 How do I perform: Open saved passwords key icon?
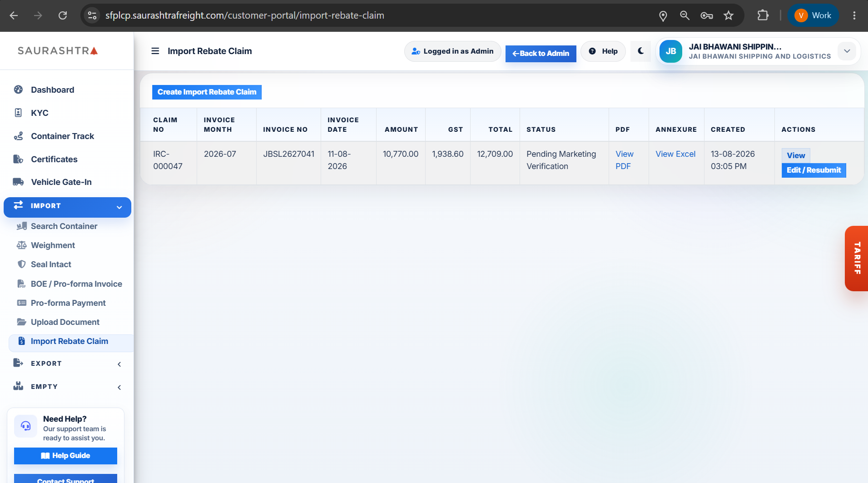[x=706, y=15]
